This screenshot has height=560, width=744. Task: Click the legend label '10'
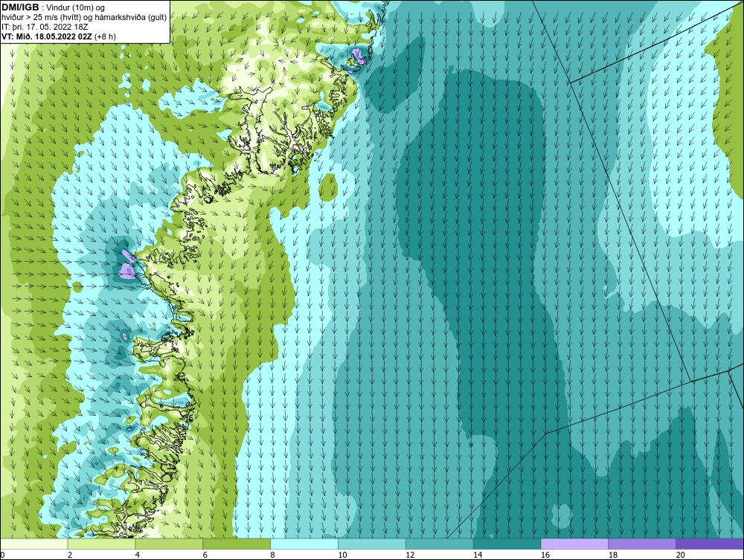click(342, 555)
